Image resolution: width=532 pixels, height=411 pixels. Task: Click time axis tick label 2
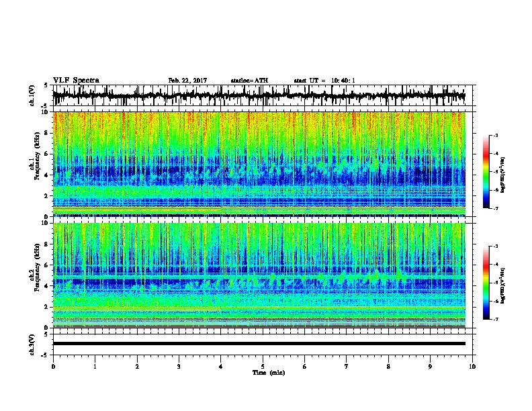tap(137, 367)
